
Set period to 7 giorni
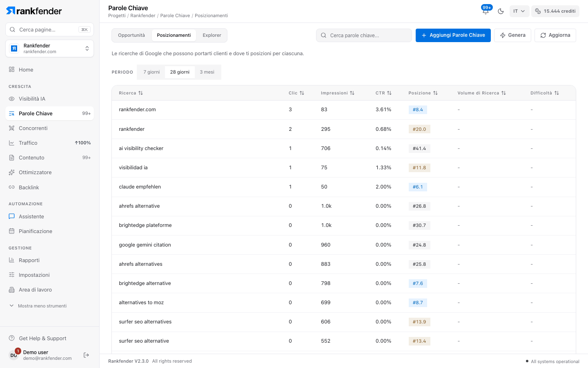click(151, 72)
